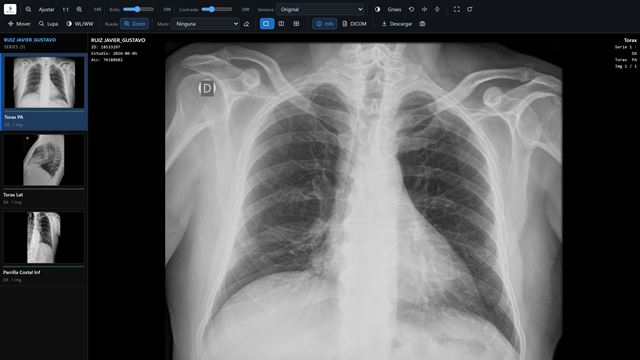
Task: Click the reset view circular-arrow icon
Action: click(470, 9)
